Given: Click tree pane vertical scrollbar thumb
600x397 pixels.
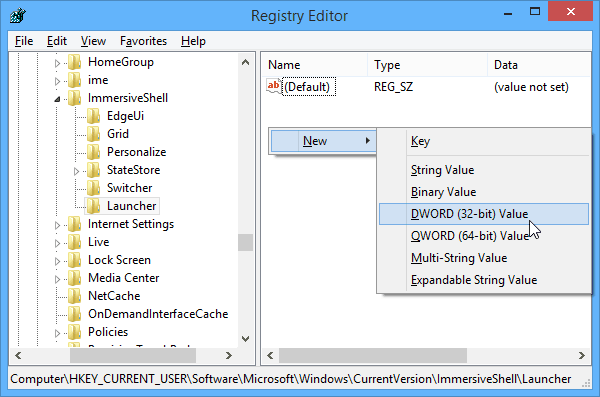Looking at the screenshot, I should (246, 242).
